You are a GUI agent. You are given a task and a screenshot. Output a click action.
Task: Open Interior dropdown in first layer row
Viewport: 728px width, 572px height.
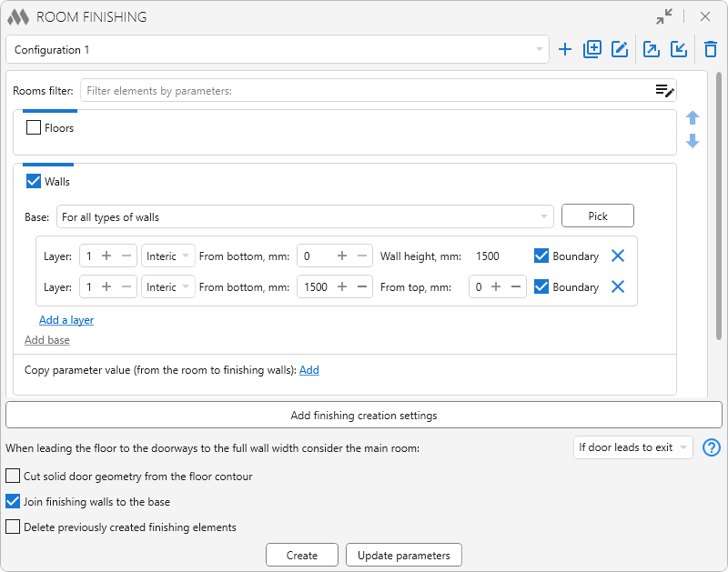(168, 256)
